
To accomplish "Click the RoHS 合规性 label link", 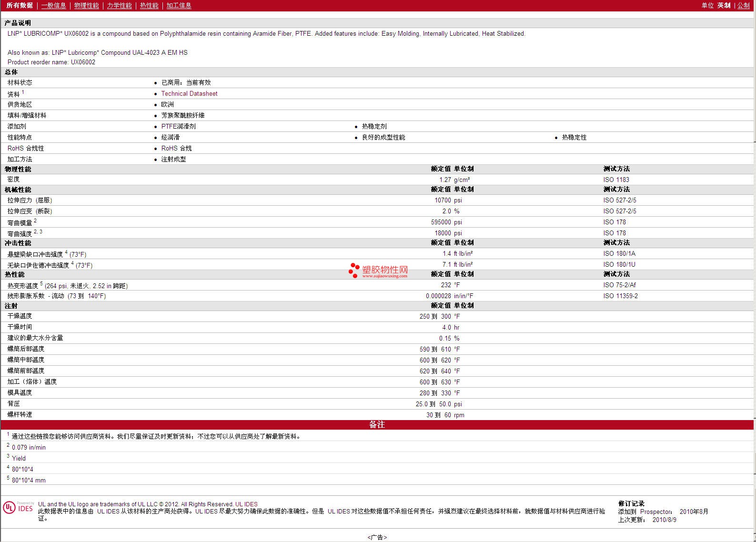I will [x=26, y=148].
